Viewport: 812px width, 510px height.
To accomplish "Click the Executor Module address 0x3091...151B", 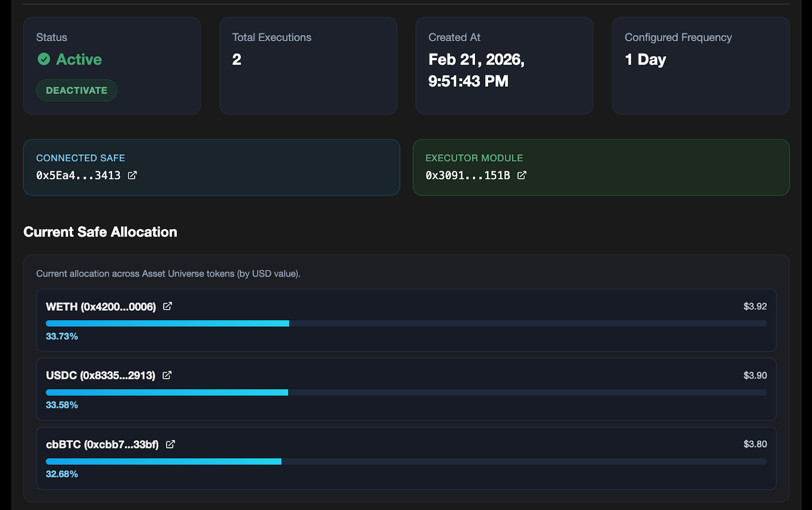I will tap(467, 176).
